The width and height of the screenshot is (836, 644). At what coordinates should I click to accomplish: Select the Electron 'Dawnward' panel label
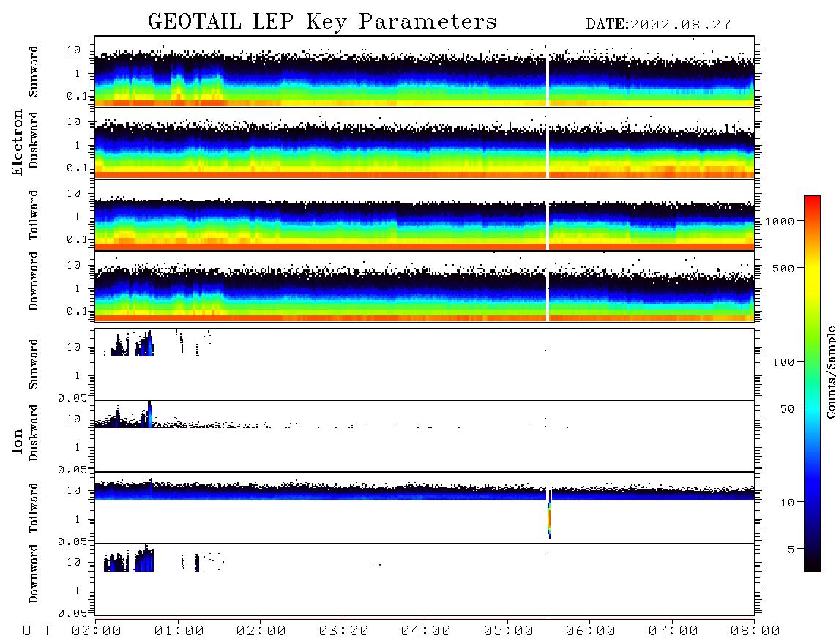point(34,281)
